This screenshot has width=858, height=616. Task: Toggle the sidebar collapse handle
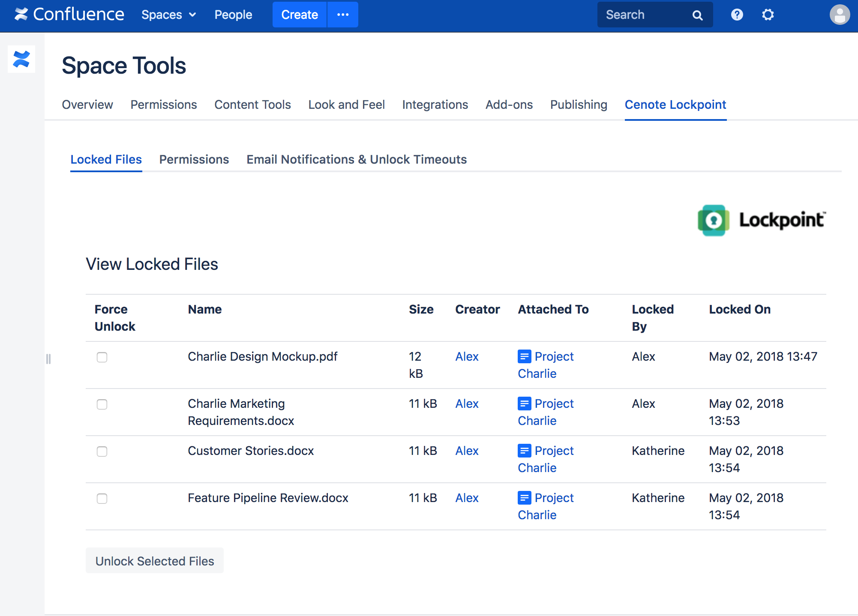tap(48, 359)
